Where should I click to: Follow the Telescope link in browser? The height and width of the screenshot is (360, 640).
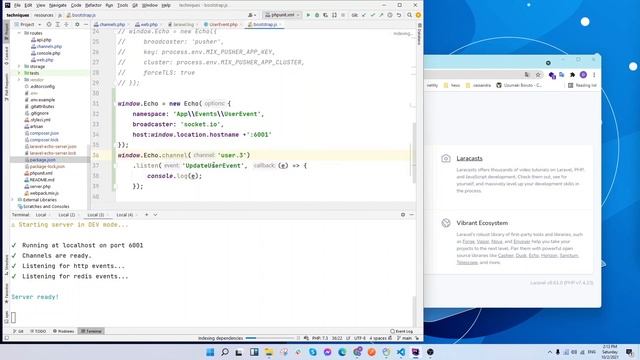[467, 262]
